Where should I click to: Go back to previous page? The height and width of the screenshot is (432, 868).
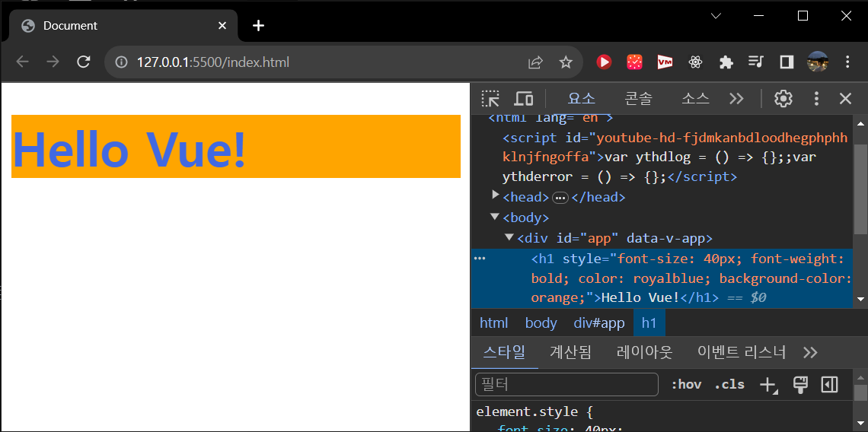point(22,62)
